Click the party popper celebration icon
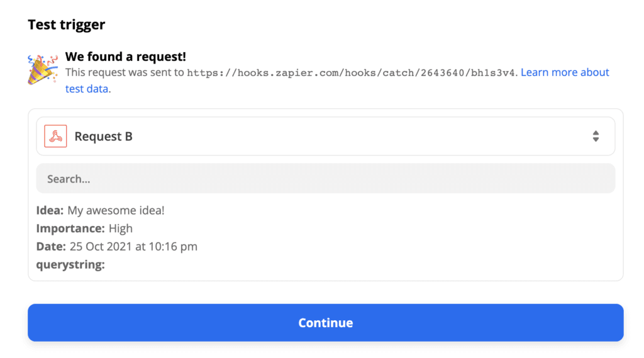Screen dimensions: 644x358 pyautogui.click(x=43, y=69)
